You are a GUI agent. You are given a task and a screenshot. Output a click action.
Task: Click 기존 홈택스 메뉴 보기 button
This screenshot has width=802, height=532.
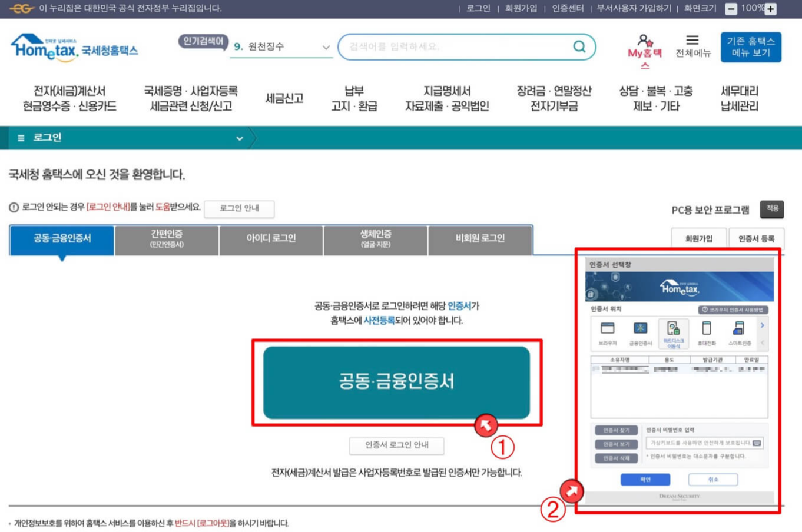pyautogui.click(x=751, y=47)
